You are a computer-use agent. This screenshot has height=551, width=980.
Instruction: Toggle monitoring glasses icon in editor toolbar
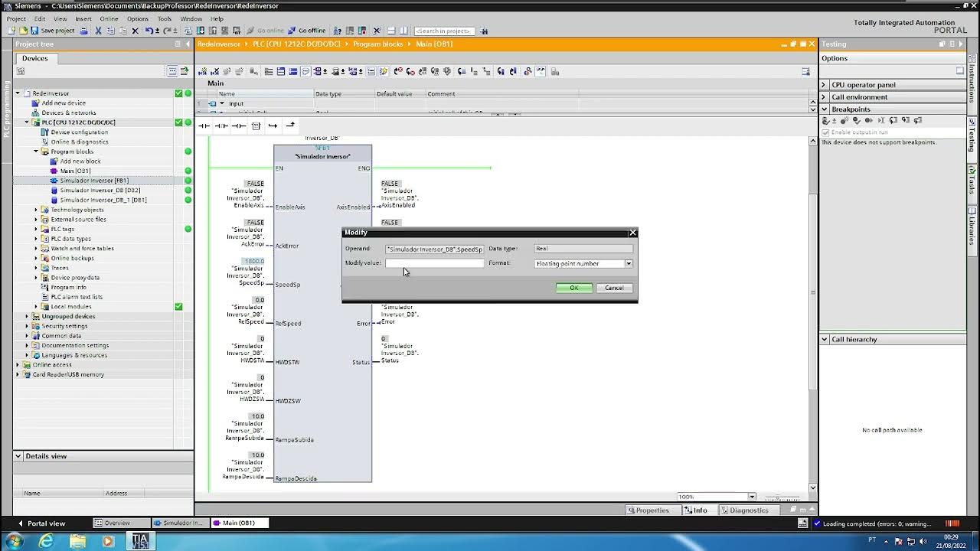541,71
